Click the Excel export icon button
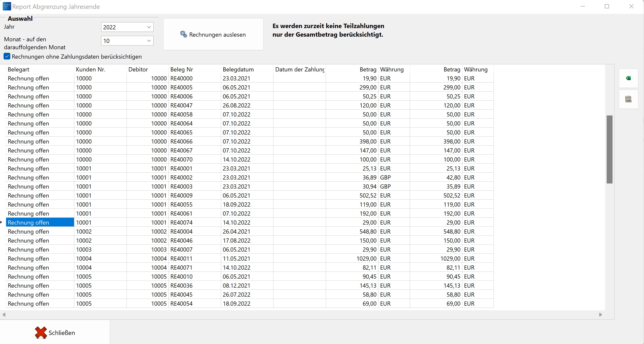Viewport: 644px width, 344px height. point(628,78)
